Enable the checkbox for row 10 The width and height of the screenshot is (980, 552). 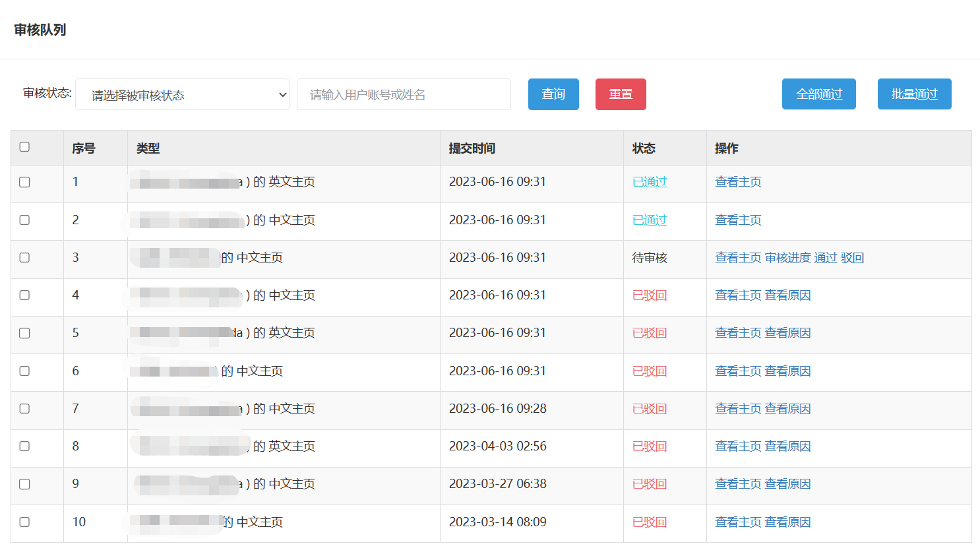[24, 522]
